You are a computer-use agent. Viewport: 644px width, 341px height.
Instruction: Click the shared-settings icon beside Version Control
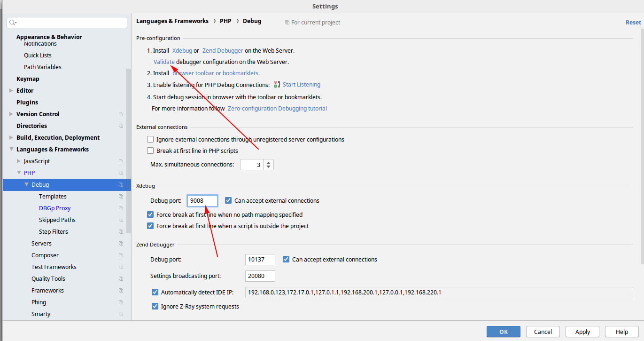pos(121,114)
